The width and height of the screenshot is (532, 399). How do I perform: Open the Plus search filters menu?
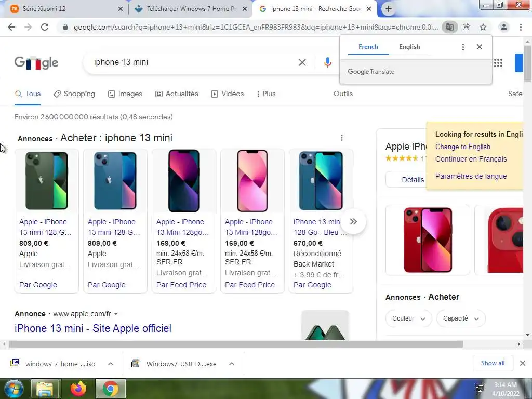pos(266,94)
